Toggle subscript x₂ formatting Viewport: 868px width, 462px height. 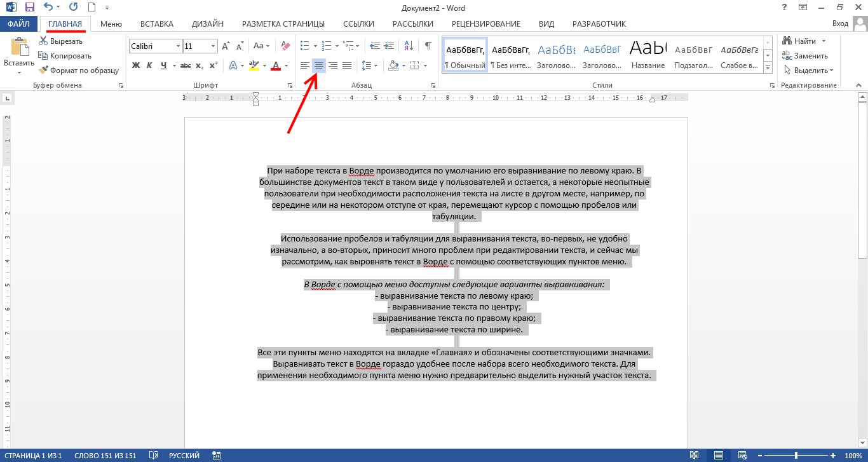pos(200,65)
